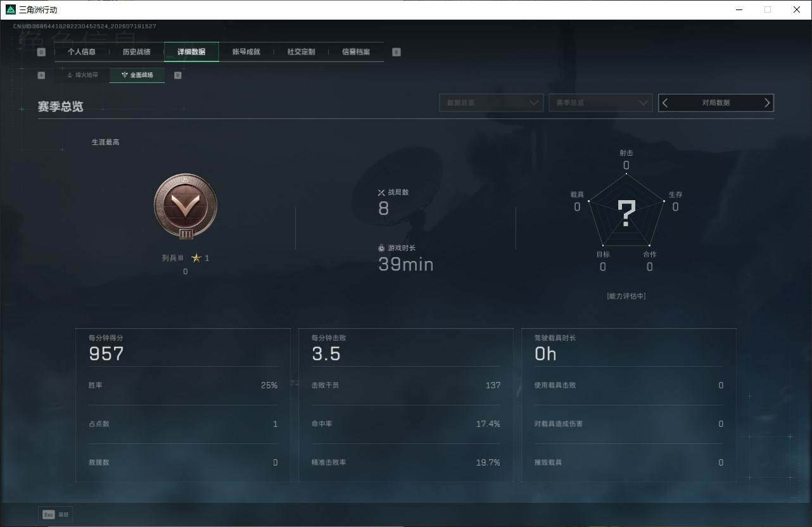
Task: Click the 生存 radar axis label
Action: click(x=676, y=194)
